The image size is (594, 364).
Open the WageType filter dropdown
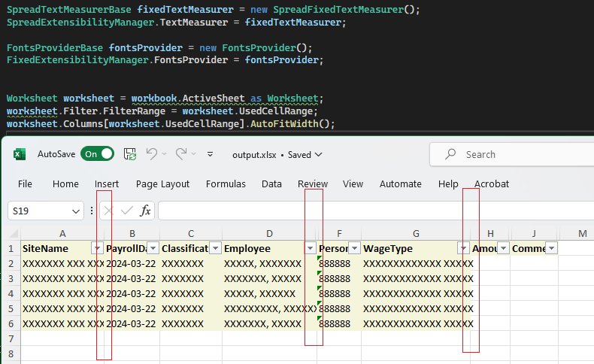coord(463,248)
